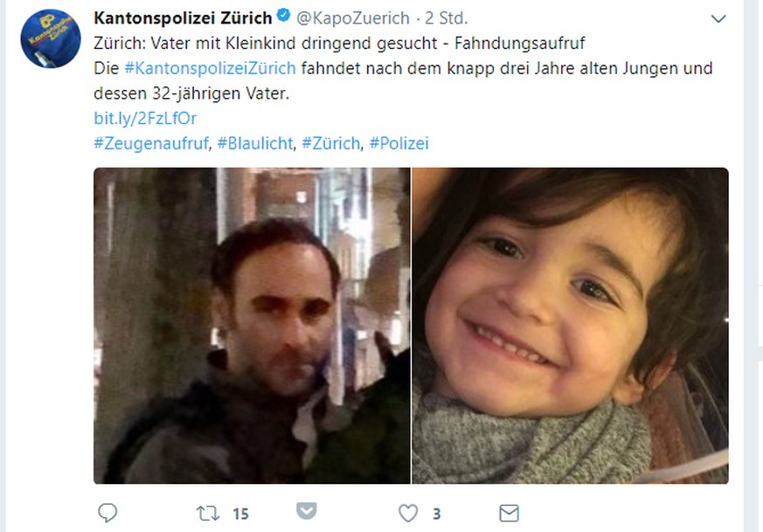The height and width of the screenshot is (532, 763).
Task: Click the @KapoZuerich handle
Action: click(x=353, y=18)
